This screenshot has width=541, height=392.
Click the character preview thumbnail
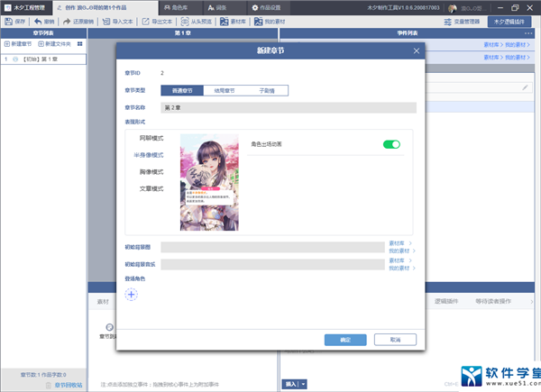point(209,182)
